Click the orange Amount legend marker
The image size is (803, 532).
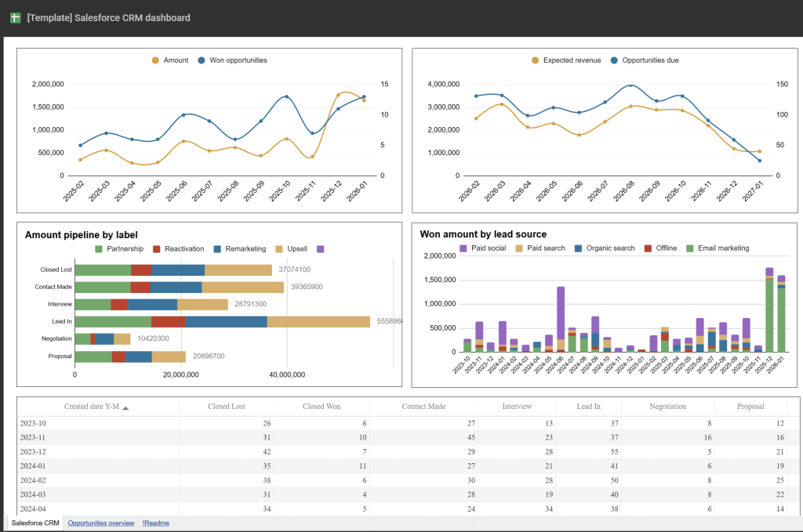tap(154, 60)
